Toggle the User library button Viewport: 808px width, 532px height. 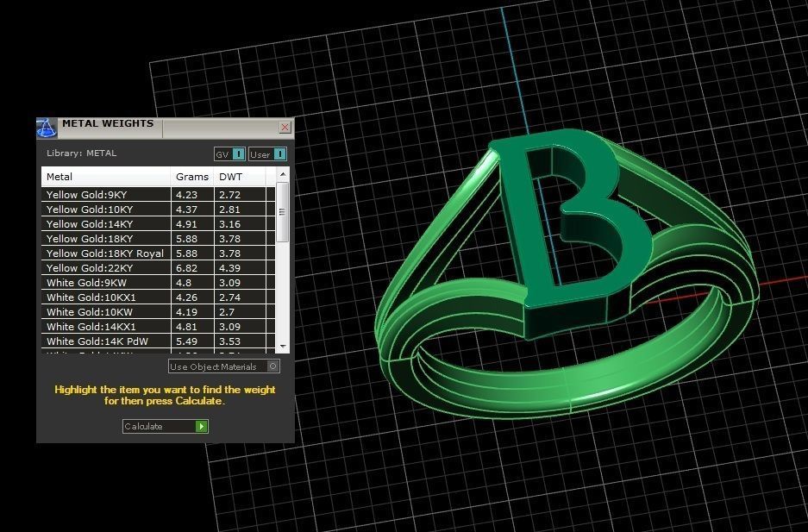click(267, 153)
